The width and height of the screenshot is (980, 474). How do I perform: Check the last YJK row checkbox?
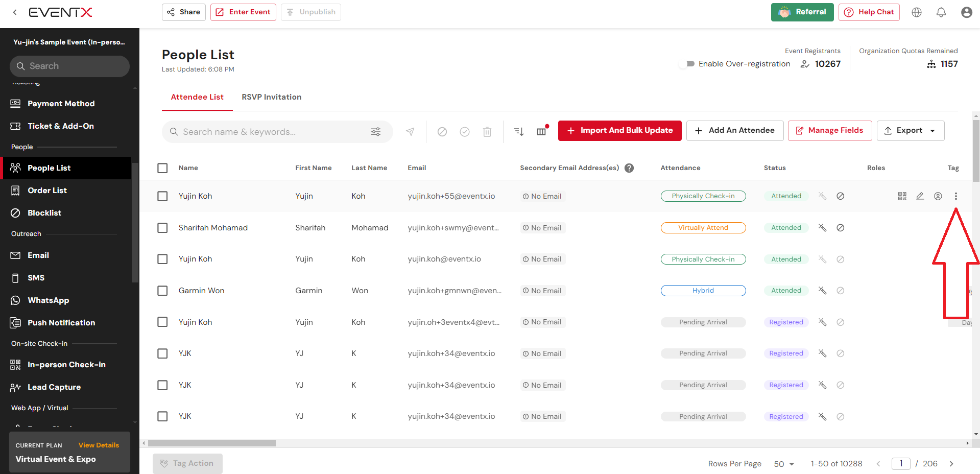(162, 416)
